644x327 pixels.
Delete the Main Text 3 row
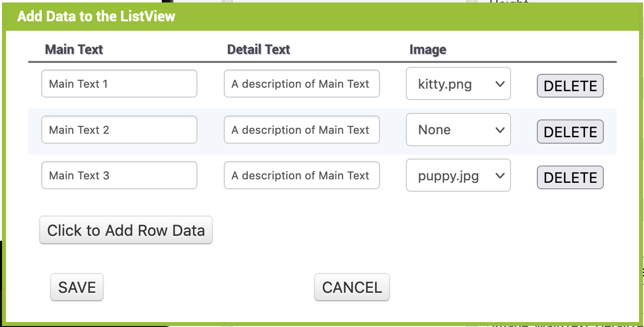pos(570,177)
